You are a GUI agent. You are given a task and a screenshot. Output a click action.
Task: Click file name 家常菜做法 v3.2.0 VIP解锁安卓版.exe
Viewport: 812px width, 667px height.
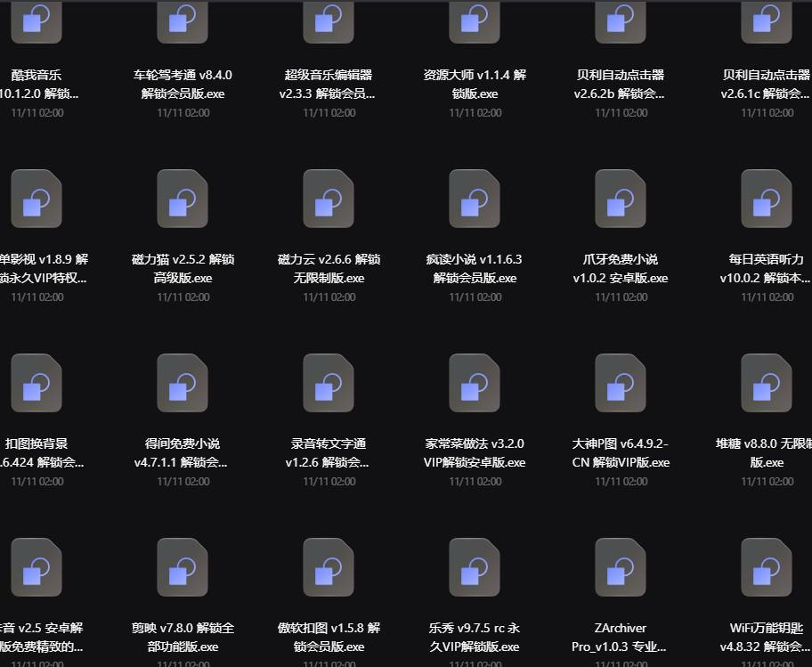(475, 453)
